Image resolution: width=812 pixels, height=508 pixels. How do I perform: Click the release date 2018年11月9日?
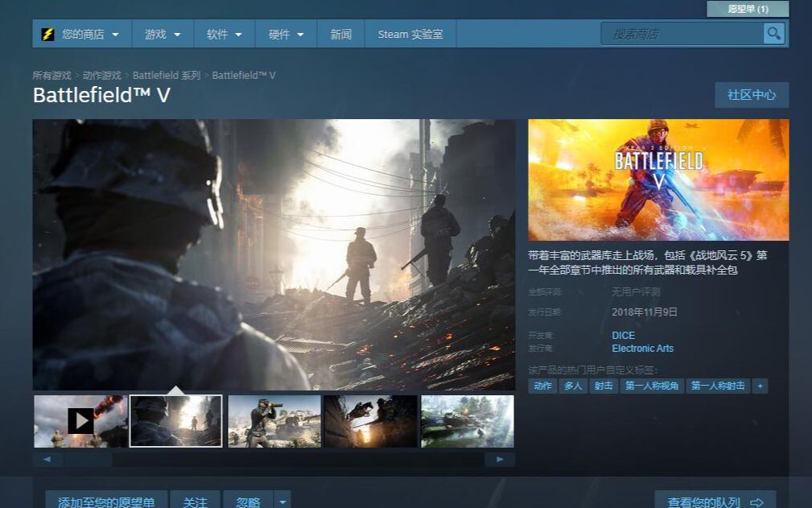(x=645, y=312)
